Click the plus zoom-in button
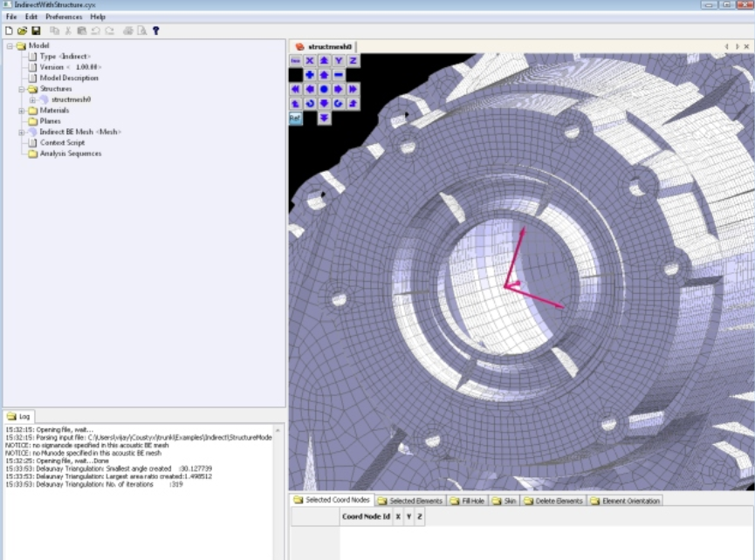The height and width of the screenshot is (560, 755). click(310, 75)
